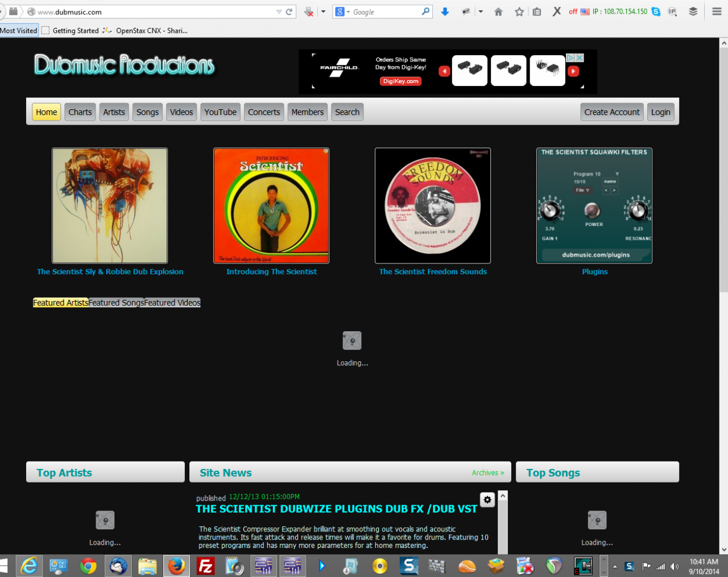Reload the page with the refresh icon
This screenshot has height=577, width=728.
(x=289, y=11)
